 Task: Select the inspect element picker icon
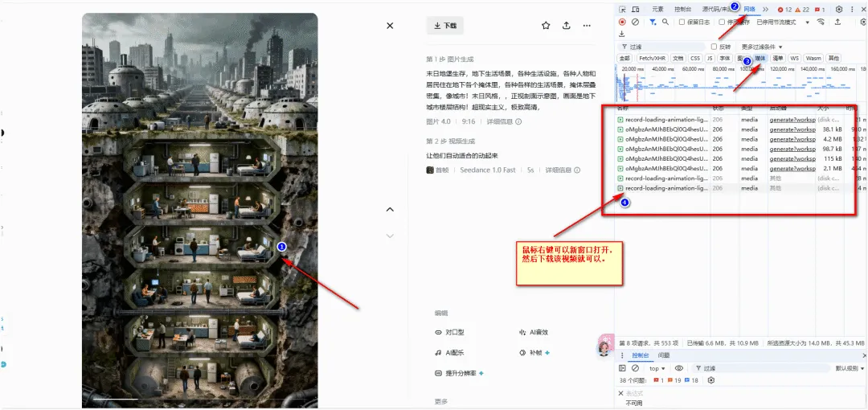coord(622,10)
